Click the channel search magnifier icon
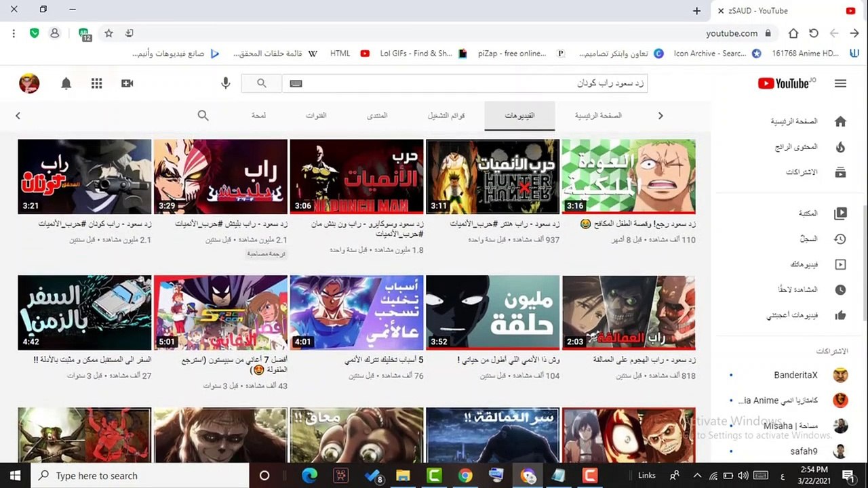This screenshot has height=488, width=868. coord(203,116)
